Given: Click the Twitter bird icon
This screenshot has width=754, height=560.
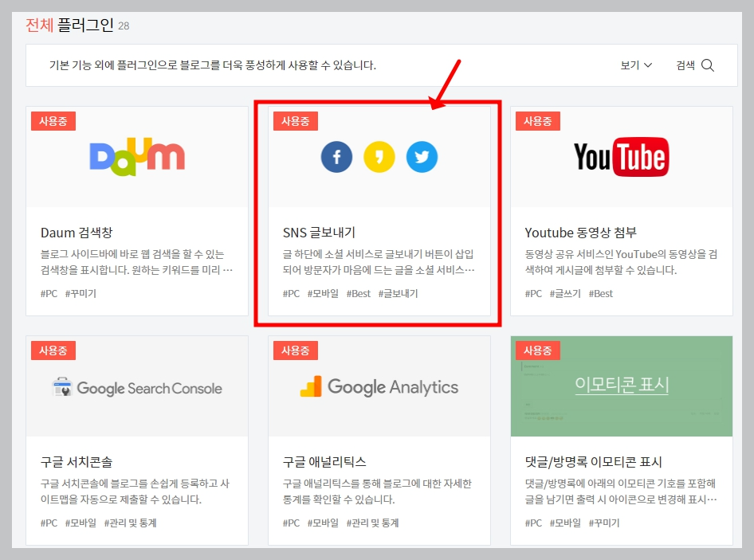Looking at the screenshot, I should point(422,157).
